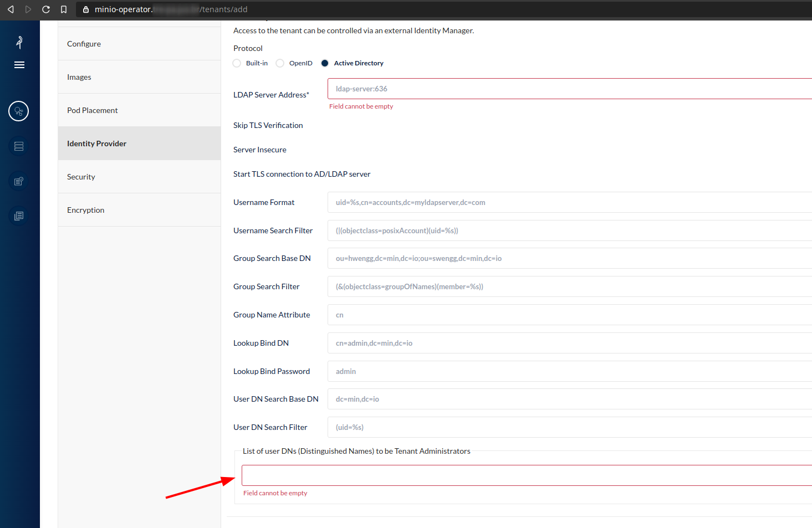Click the Register icon in the sidebar

click(19, 181)
